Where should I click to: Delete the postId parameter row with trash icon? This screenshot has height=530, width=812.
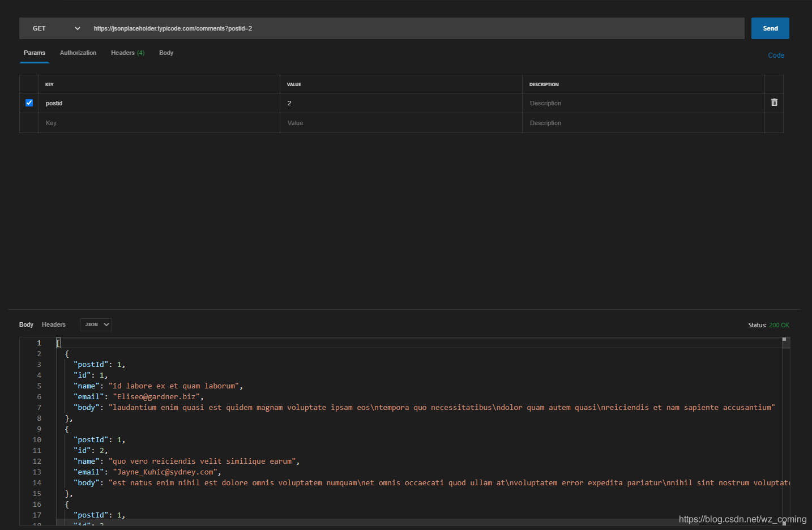pos(774,102)
